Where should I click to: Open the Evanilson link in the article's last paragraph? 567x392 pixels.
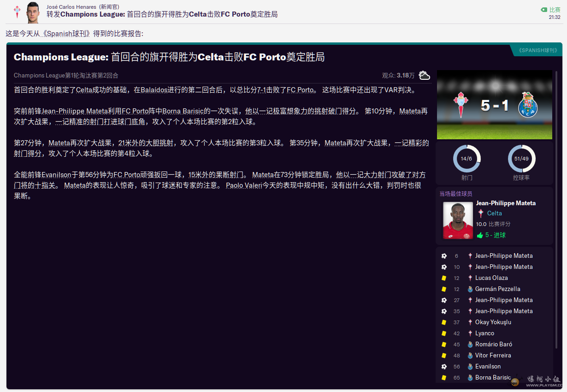point(56,175)
